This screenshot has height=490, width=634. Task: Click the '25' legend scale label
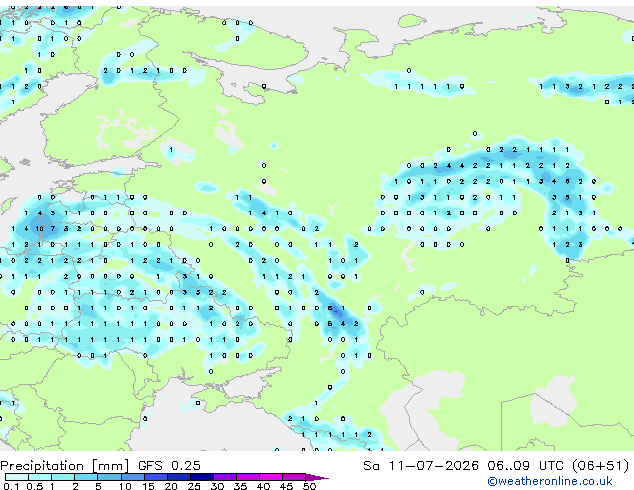coord(194,486)
